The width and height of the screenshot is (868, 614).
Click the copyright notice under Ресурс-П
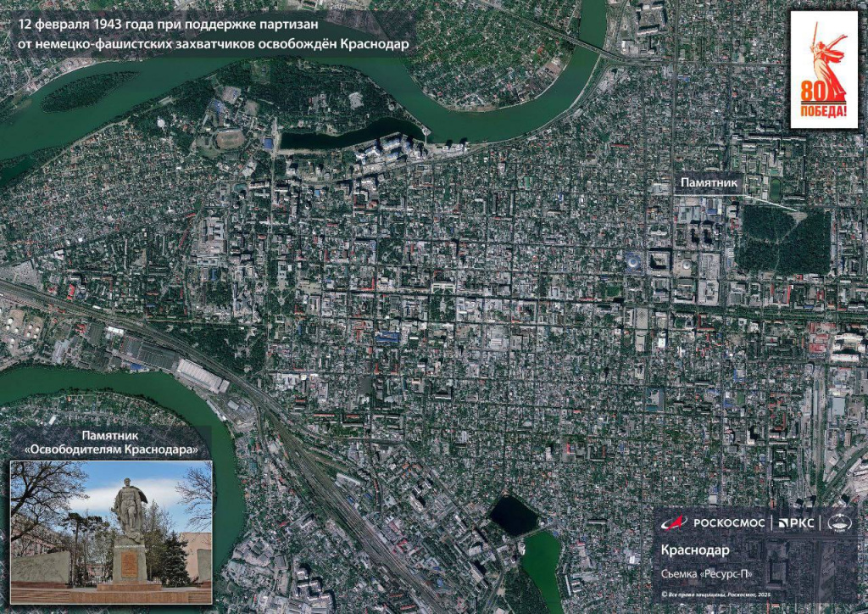(716, 594)
